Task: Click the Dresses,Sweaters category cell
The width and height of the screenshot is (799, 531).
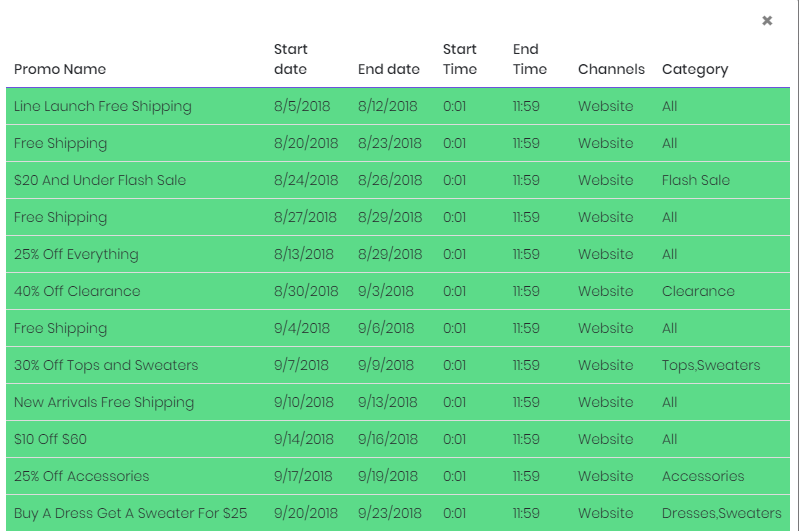Action: click(721, 513)
